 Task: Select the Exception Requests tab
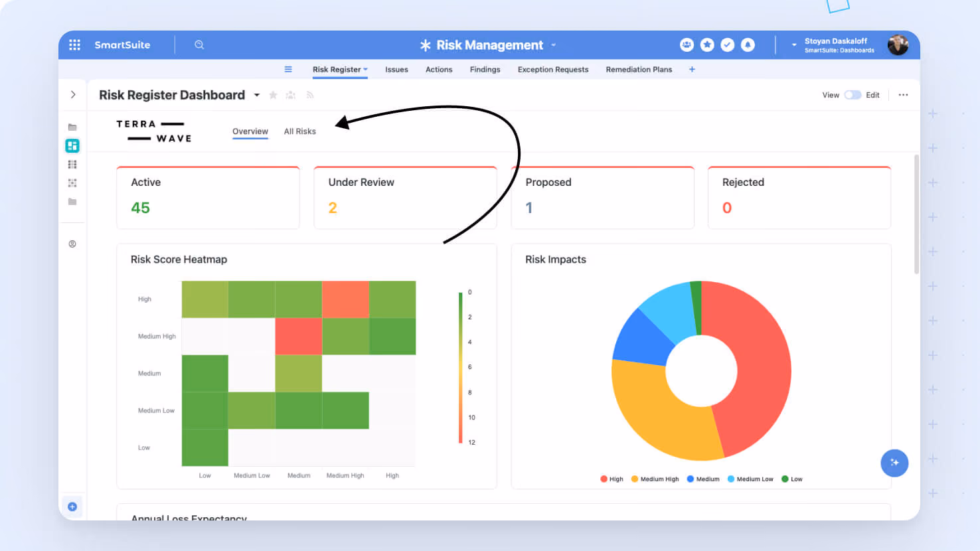tap(553, 69)
